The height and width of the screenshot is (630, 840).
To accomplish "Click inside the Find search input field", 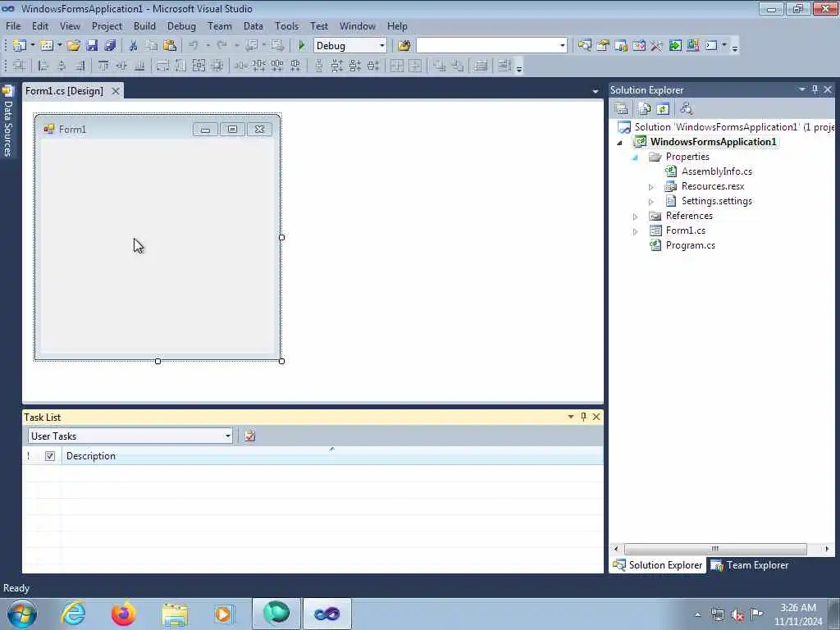I will tap(487, 46).
